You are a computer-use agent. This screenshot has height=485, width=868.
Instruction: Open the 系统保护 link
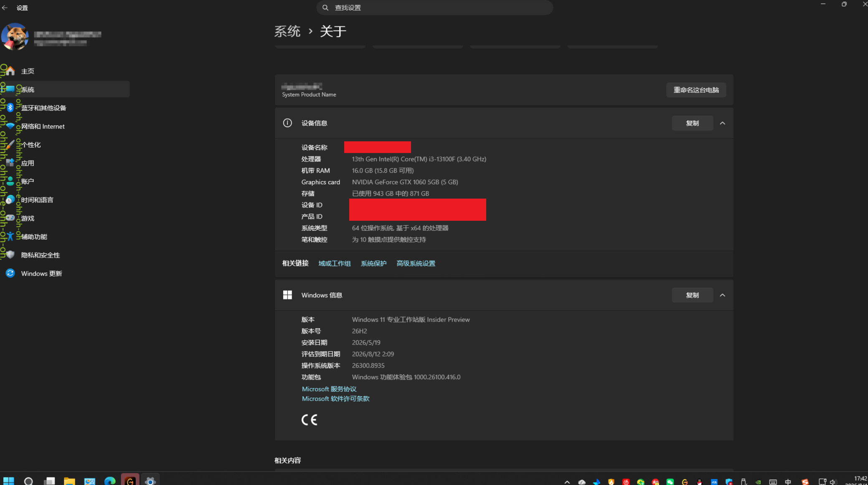(373, 263)
